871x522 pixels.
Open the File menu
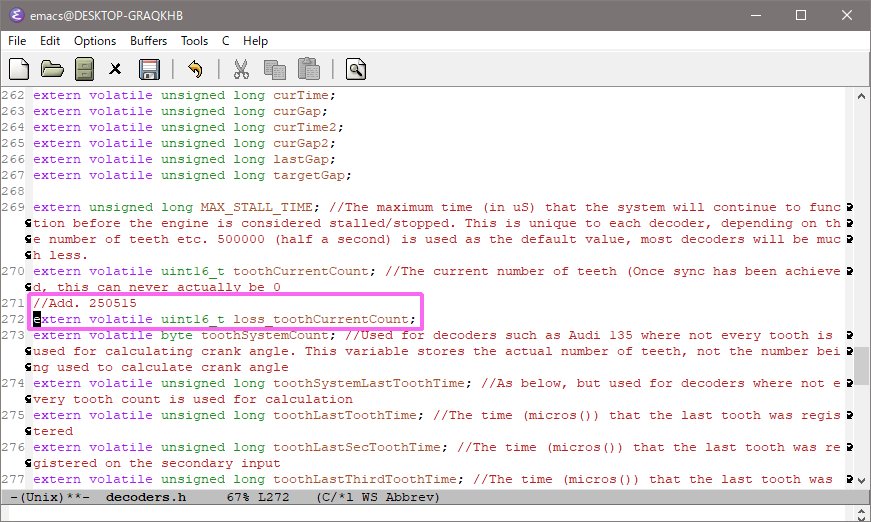17,41
